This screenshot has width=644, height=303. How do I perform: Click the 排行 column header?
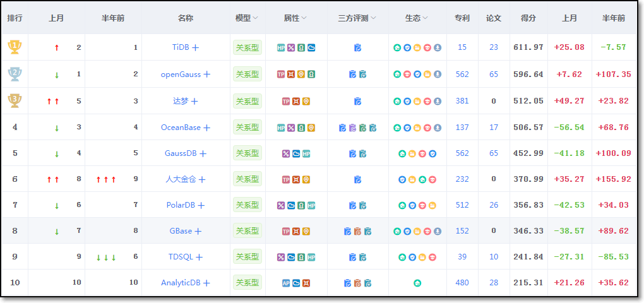coord(15,18)
